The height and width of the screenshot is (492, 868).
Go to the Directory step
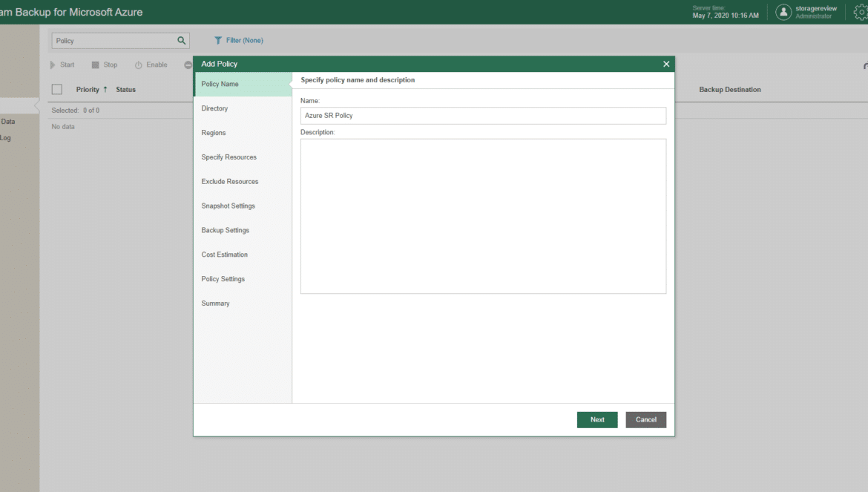(x=243, y=108)
